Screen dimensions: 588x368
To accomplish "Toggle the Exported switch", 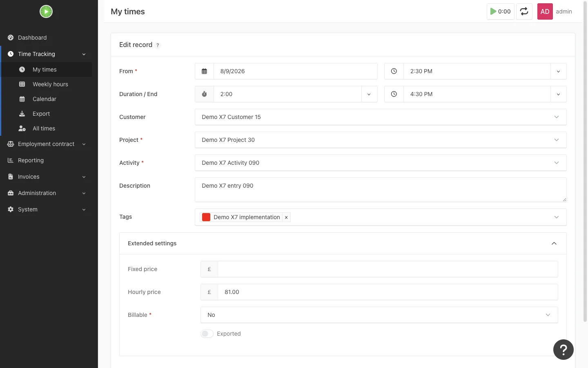I will point(207,334).
